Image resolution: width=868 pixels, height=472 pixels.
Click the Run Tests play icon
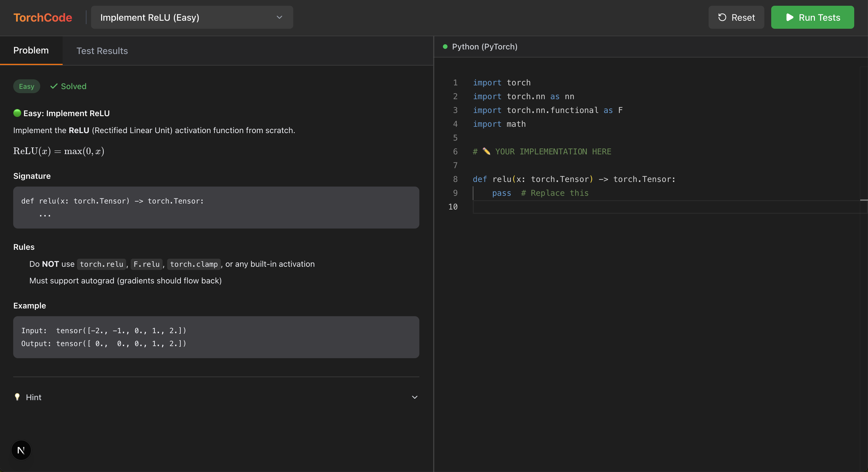tap(790, 17)
